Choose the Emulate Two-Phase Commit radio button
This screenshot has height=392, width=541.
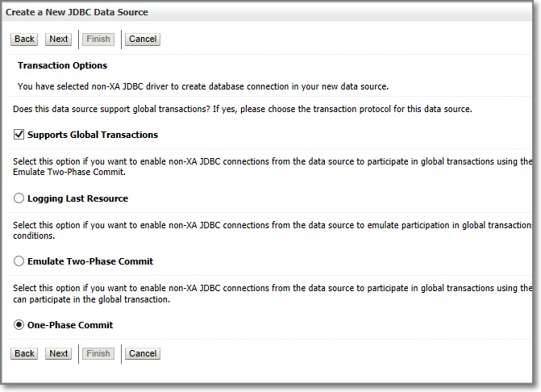click(x=19, y=261)
